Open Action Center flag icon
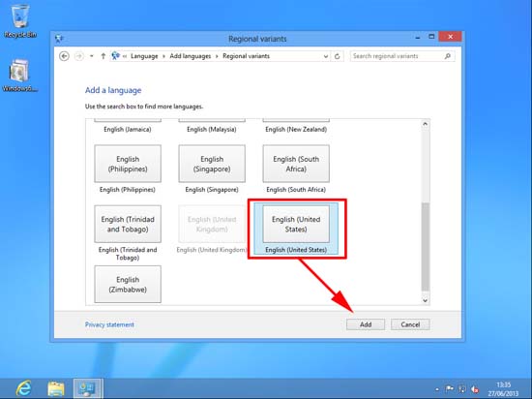 point(449,388)
